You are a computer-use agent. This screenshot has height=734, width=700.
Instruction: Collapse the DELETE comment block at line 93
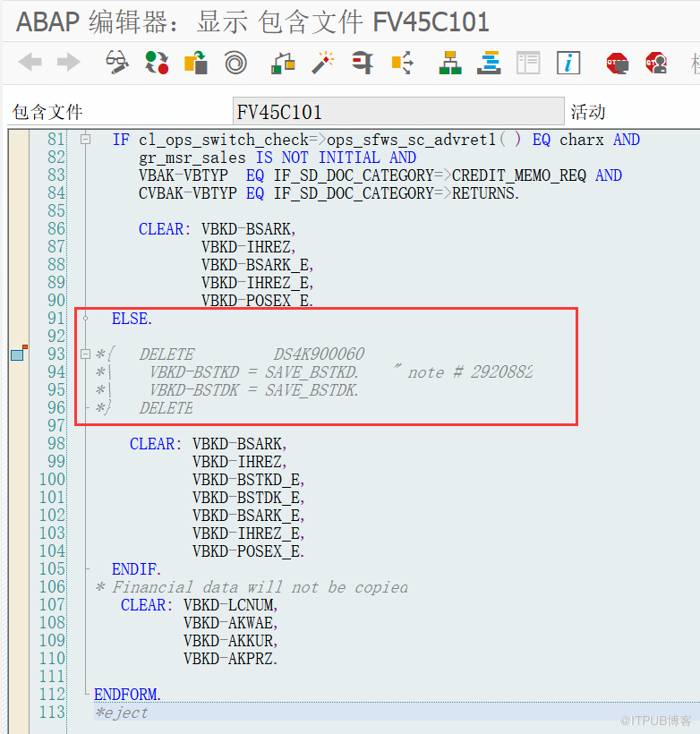point(85,354)
